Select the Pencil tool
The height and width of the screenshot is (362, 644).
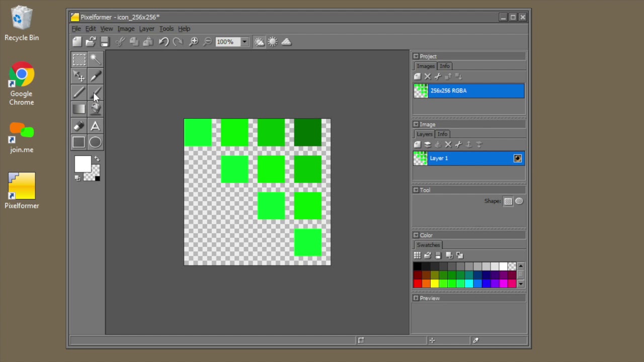coord(79,93)
